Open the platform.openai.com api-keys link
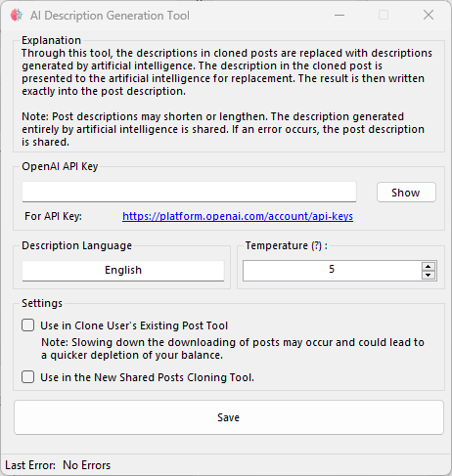The width and height of the screenshot is (452, 476). click(238, 216)
